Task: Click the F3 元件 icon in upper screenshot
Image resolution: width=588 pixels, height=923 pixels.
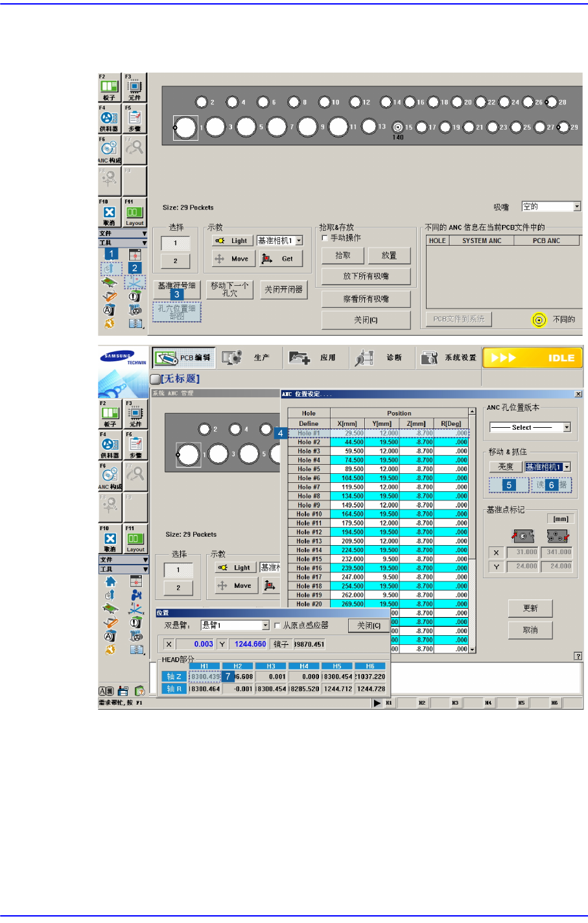Action: coord(134,88)
